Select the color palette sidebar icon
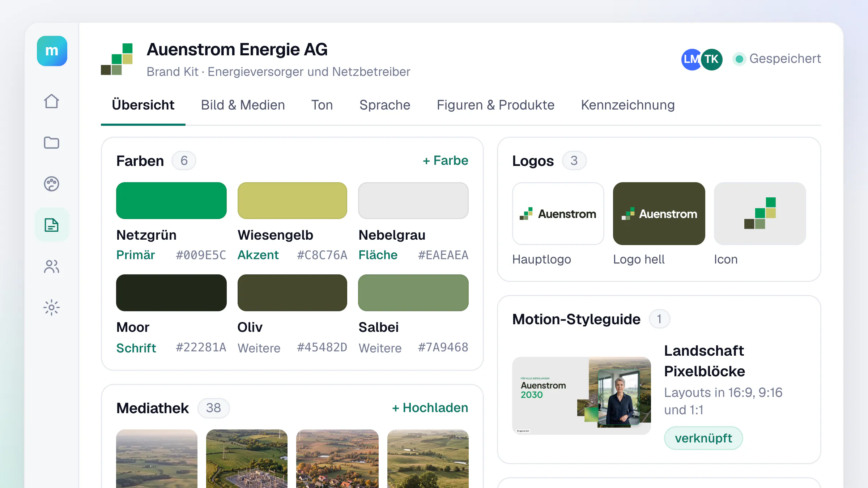Screen dimensions: 868x488 [x=51, y=184]
